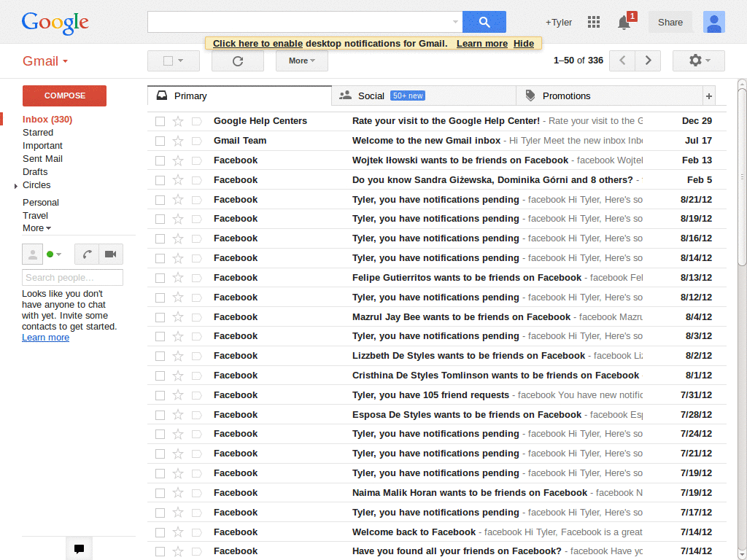Select the checkbox beside Welcome back to Facebook
Viewport: 747px width, 560px height.
point(160,532)
